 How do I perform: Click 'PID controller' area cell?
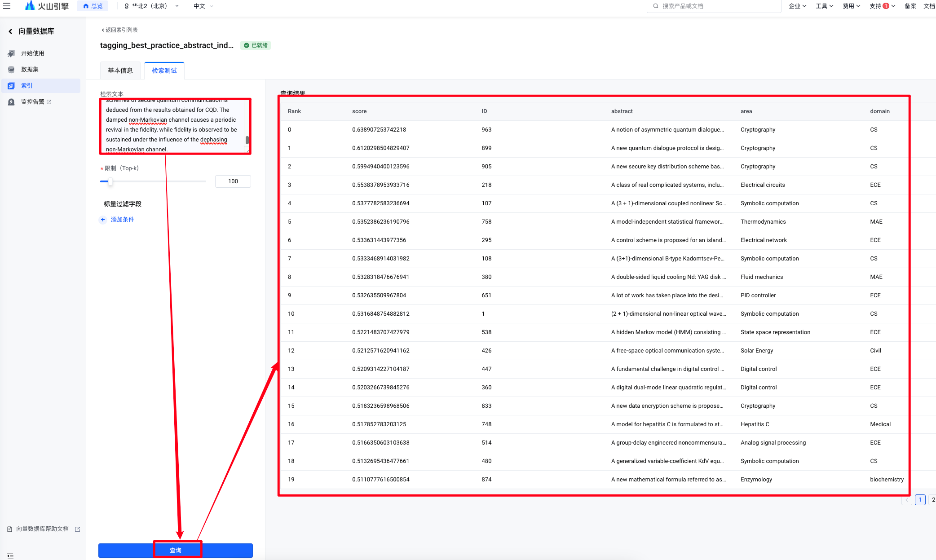[758, 295]
